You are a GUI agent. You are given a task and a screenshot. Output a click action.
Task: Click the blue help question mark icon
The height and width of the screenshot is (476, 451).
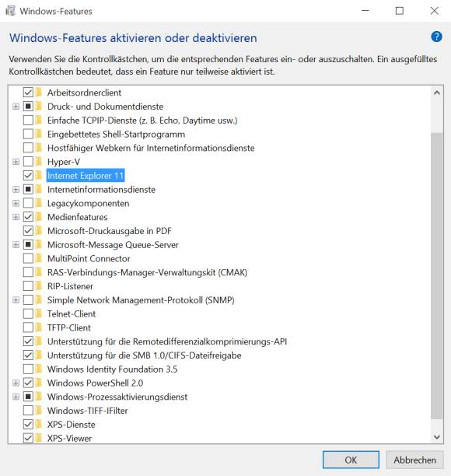click(436, 37)
